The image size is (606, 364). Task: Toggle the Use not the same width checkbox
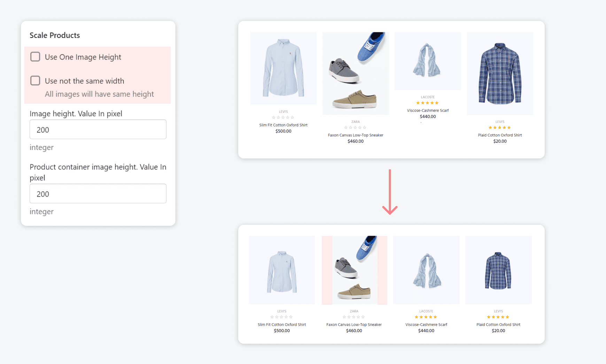click(x=35, y=81)
